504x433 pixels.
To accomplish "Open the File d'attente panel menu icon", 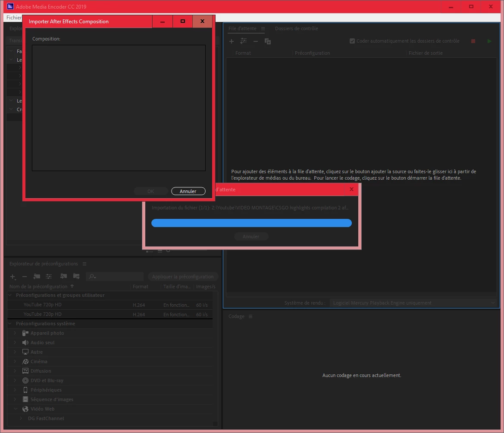I will 263,28.
